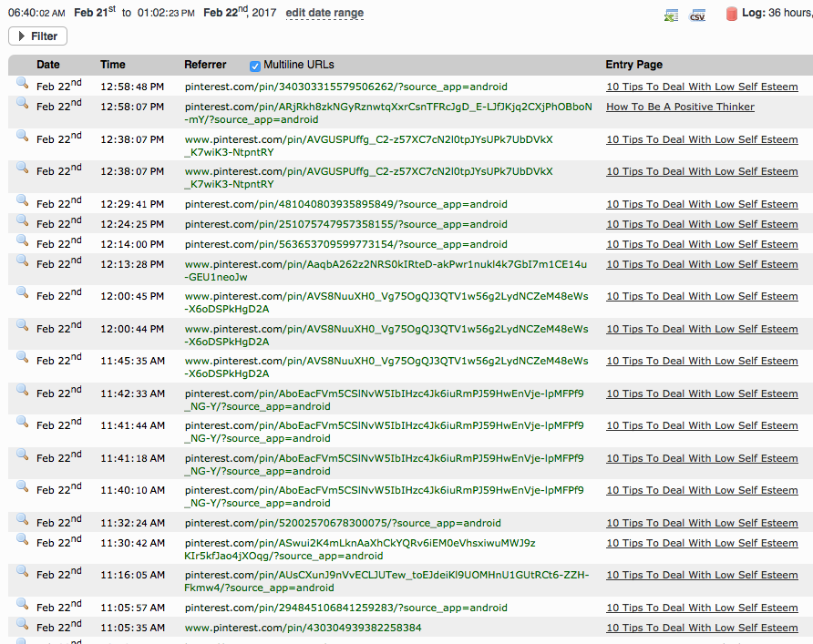
Task: Click the Excel export icon
Action: (671, 15)
